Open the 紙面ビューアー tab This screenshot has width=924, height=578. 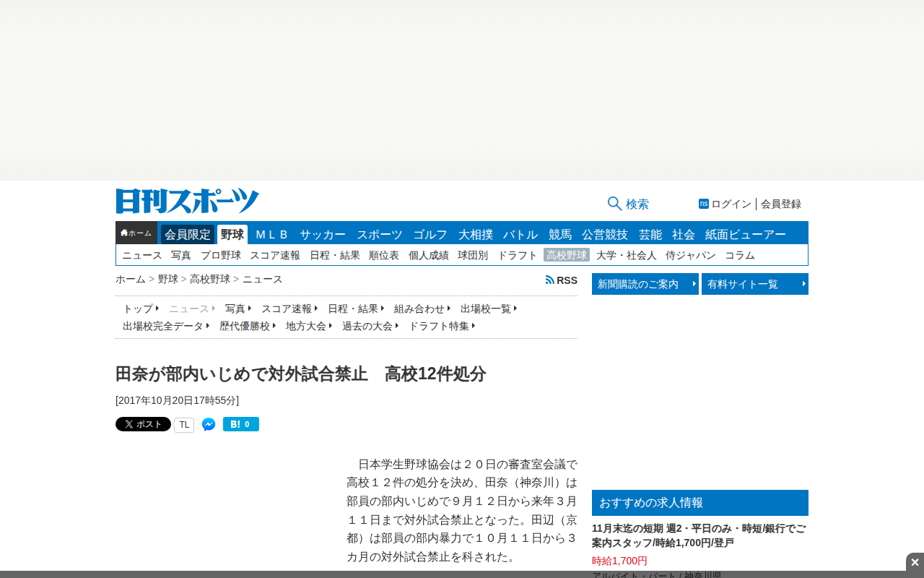[746, 234]
